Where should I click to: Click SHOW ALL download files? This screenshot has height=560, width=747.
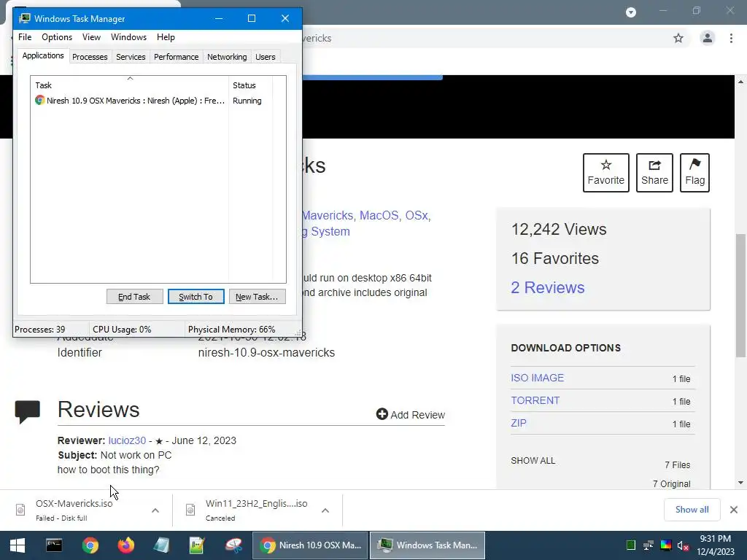(x=533, y=461)
